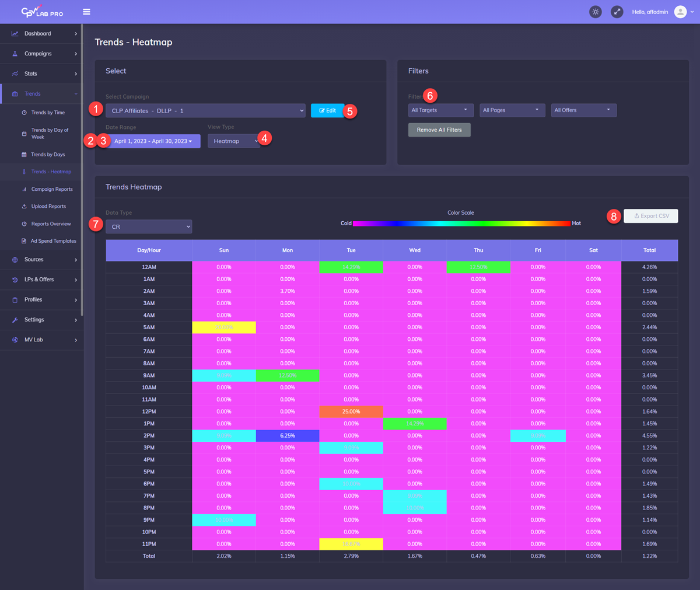
Task: Select the 25.00% cell for Tuesday 12PM
Action: coord(351,411)
